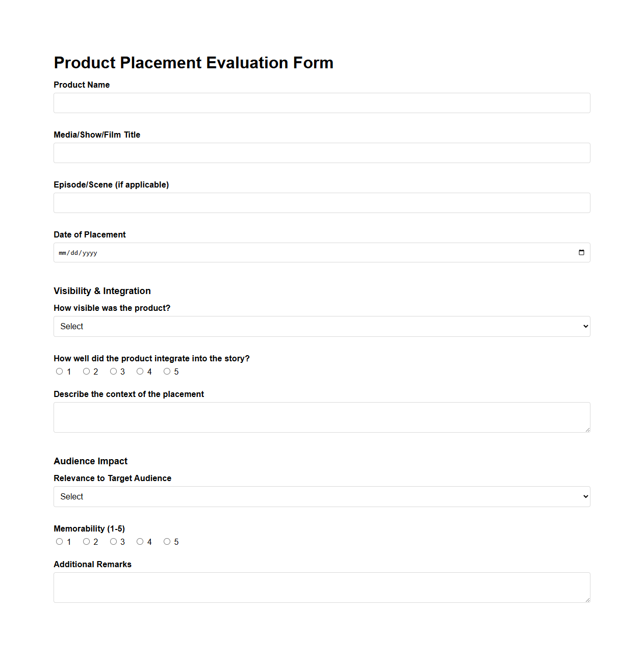Viewport: 644px width, 663px height.
Task: Click the Audience Impact section heading
Action: point(90,461)
